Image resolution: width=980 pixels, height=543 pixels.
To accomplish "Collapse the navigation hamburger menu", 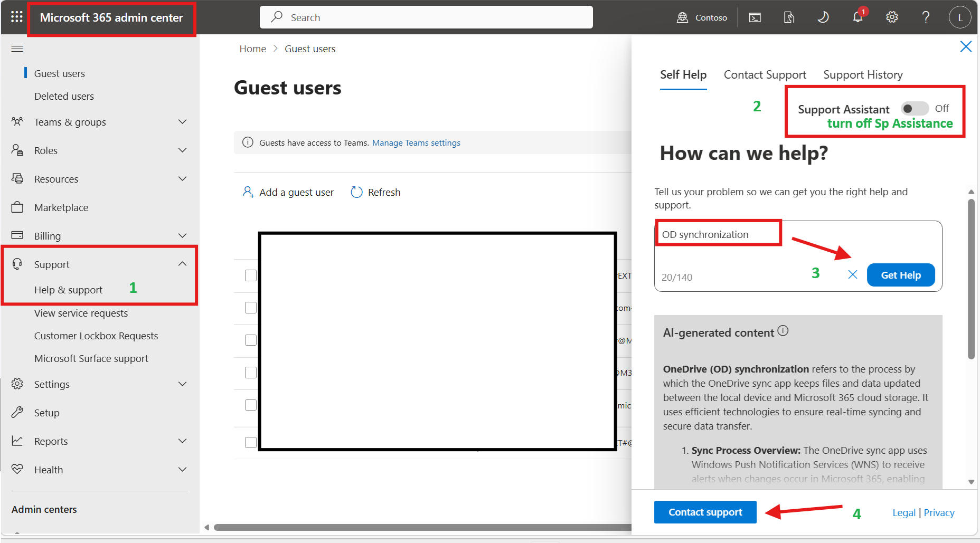I will 17,49.
